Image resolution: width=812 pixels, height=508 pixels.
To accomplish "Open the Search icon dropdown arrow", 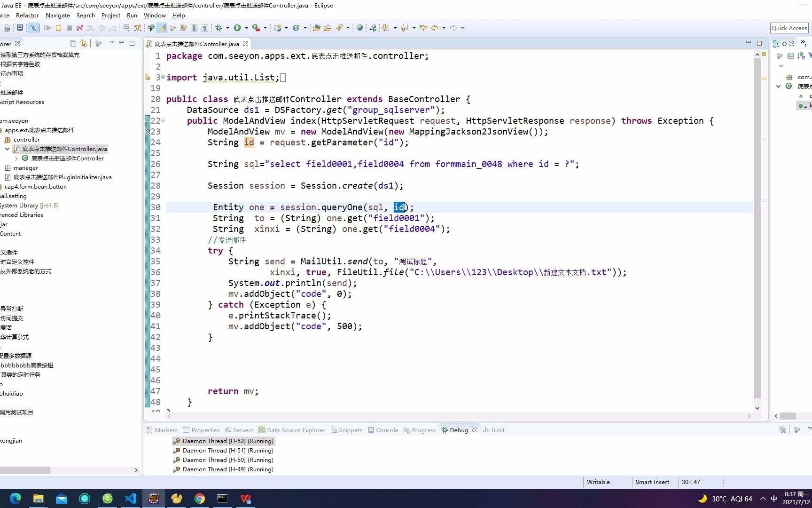I will tap(348, 28).
